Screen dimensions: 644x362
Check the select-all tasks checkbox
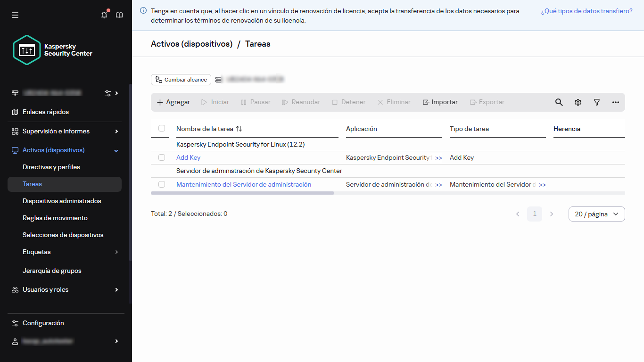tap(162, 128)
